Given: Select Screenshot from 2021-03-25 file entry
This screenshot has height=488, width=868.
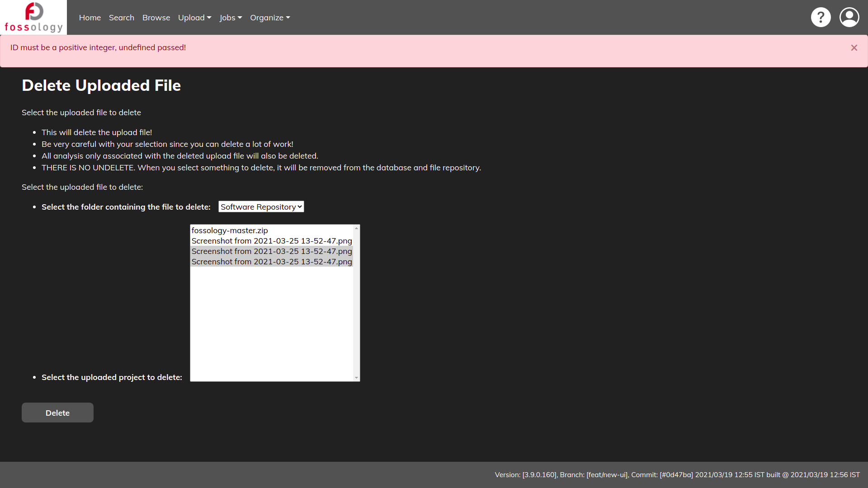Looking at the screenshot, I should (271, 241).
